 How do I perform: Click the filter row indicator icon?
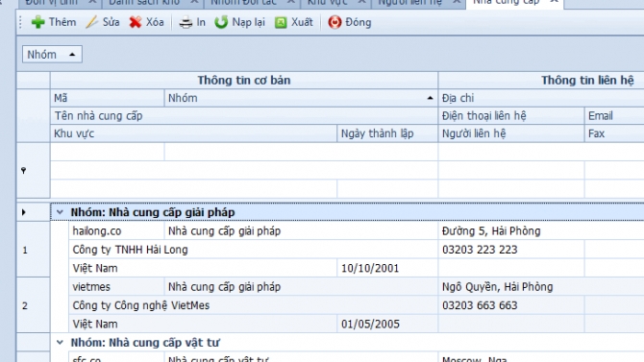tap(23, 170)
